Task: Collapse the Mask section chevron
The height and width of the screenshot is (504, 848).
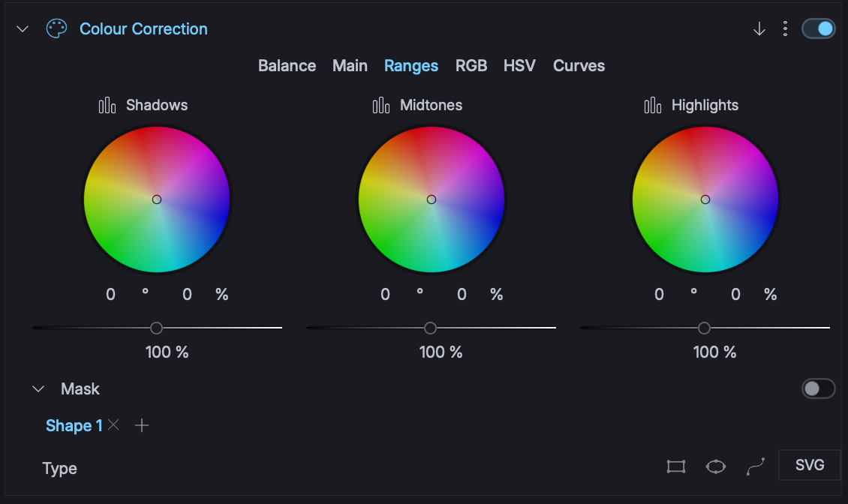Action: click(38, 388)
